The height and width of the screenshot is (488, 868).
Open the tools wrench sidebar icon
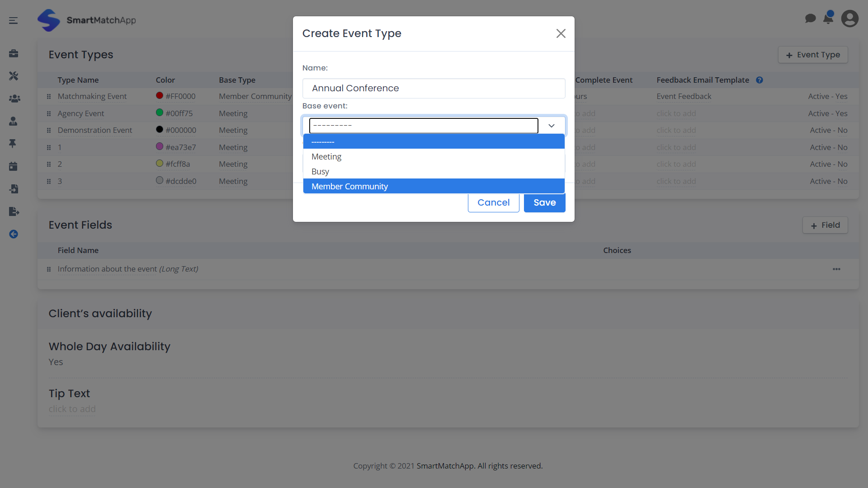point(14,76)
